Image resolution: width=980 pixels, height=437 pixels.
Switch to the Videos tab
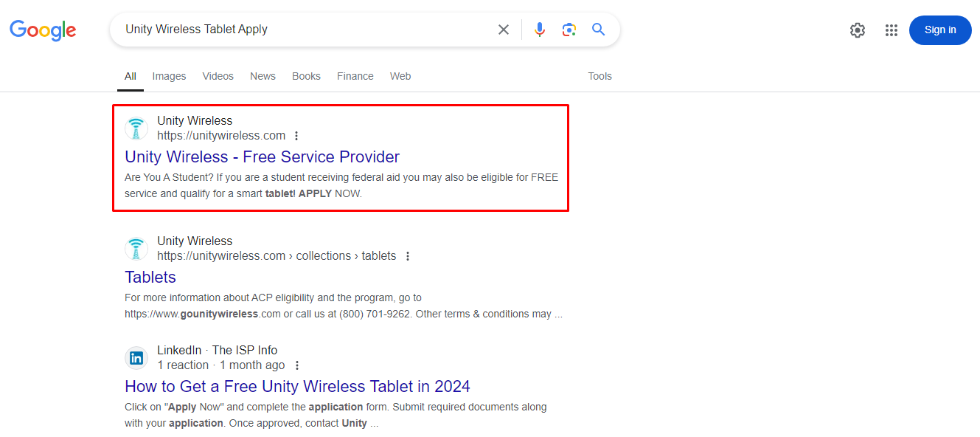(x=218, y=76)
